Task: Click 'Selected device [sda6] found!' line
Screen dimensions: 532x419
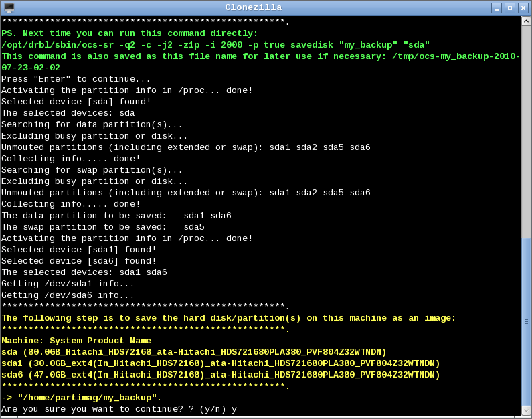Action: (79, 261)
